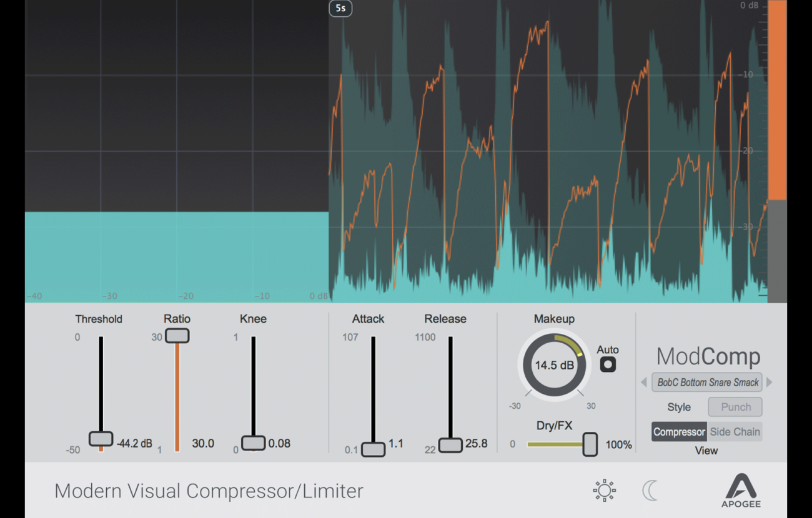Click the Apogee logo
Screen dimensions: 812x518
coord(741,490)
